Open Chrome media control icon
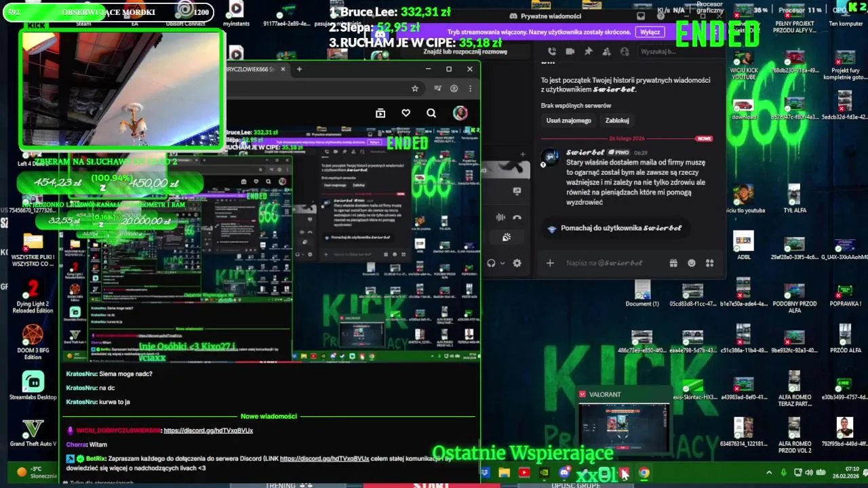The height and width of the screenshot is (488, 868). click(x=437, y=88)
